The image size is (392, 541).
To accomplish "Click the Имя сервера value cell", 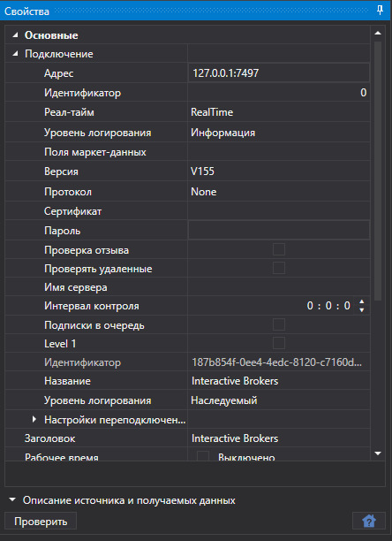I will click(x=279, y=287).
